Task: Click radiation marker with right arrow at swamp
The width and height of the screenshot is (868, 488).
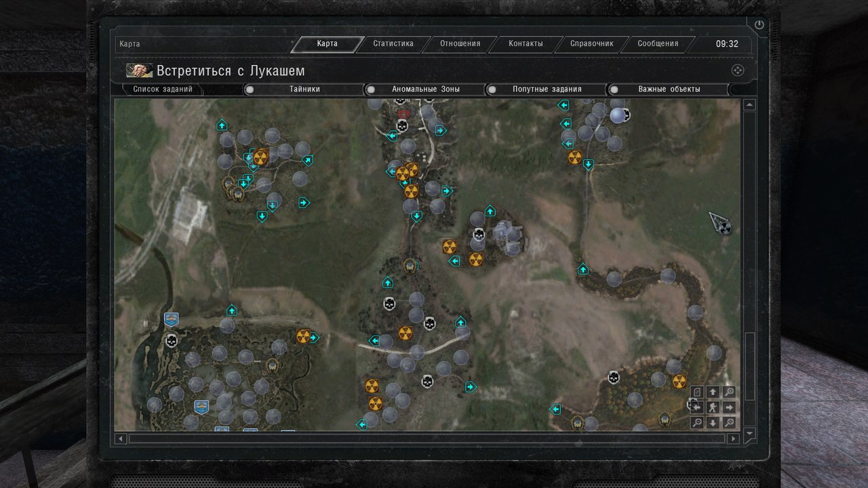Action: (x=303, y=336)
